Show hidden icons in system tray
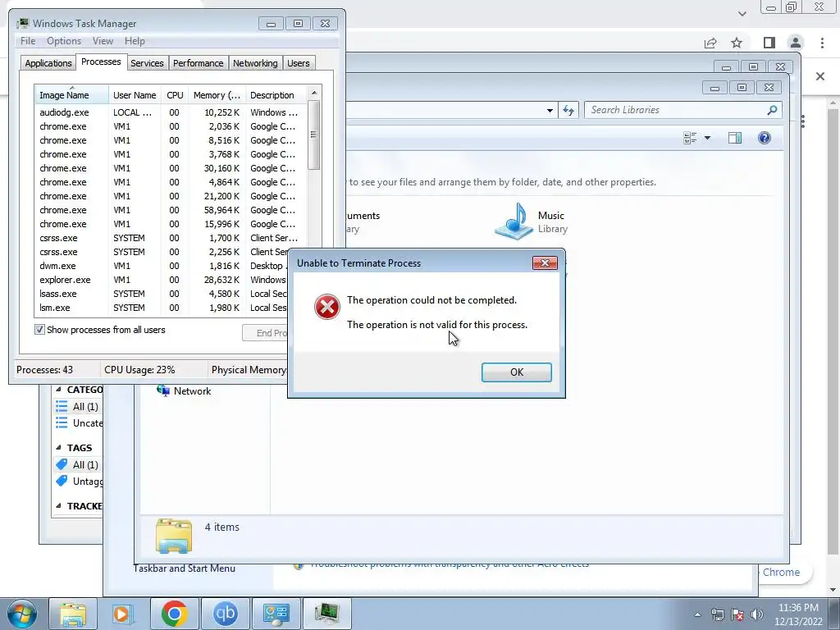 tap(697, 614)
